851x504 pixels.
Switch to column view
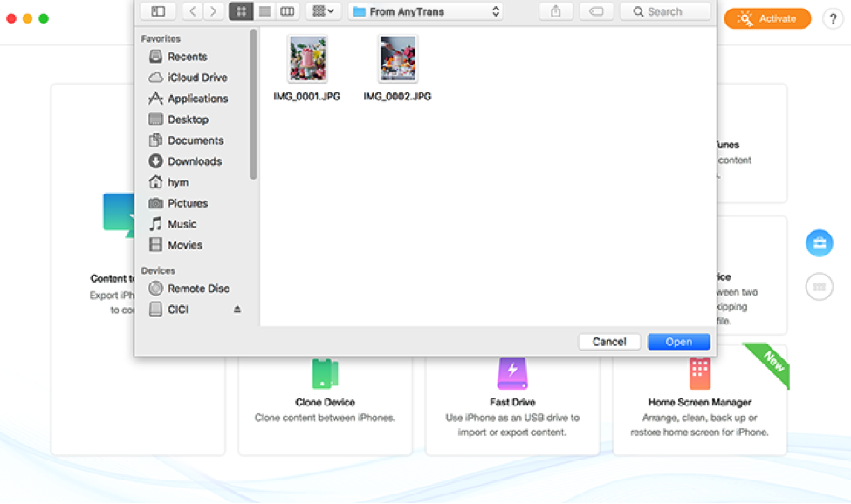pos(287,11)
